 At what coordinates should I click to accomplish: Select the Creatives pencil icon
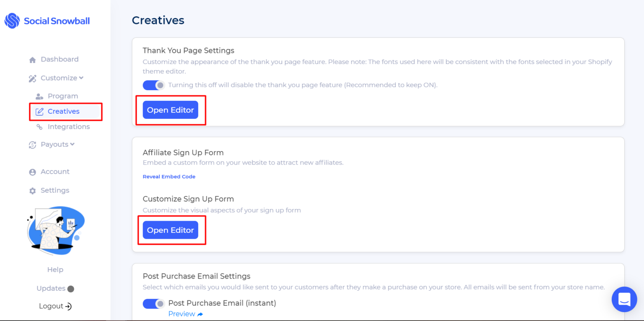(x=40, y=111)
